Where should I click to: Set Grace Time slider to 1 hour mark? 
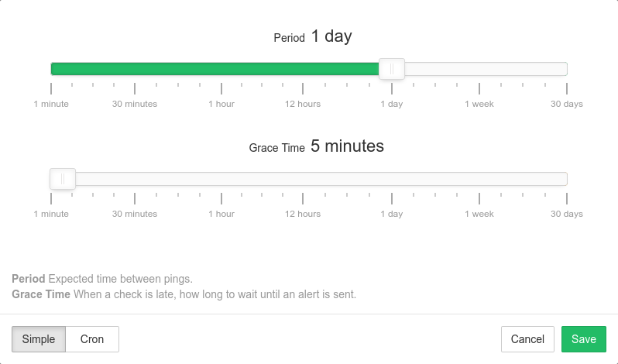click(x=221, y=179)
